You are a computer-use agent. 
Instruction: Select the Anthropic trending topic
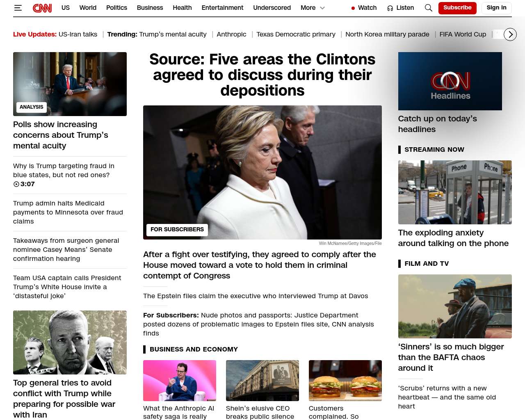(231, 34)
